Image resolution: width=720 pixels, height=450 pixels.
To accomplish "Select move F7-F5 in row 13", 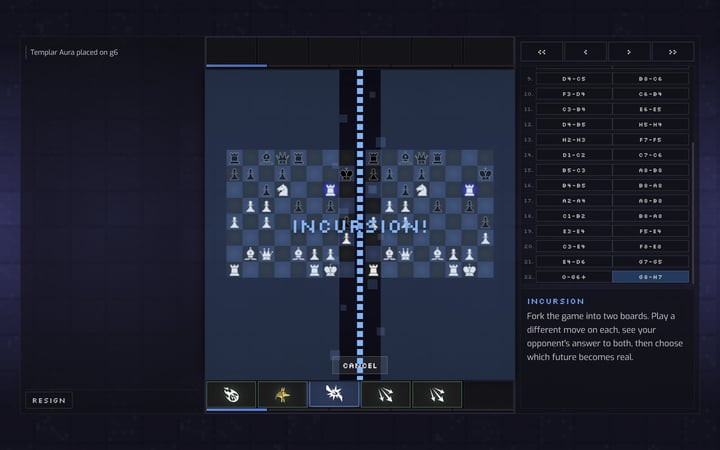I will pos(651,140).
